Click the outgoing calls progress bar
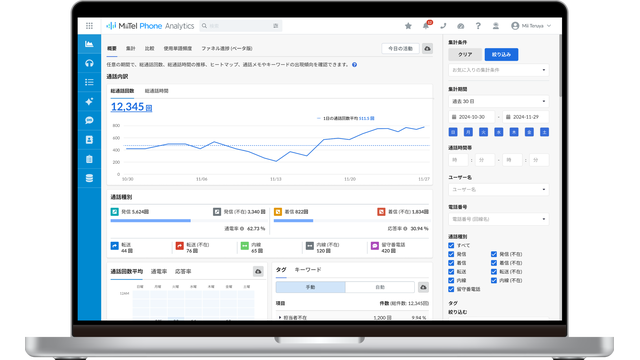This screenshot has width=640, height=360. point(188,221)
